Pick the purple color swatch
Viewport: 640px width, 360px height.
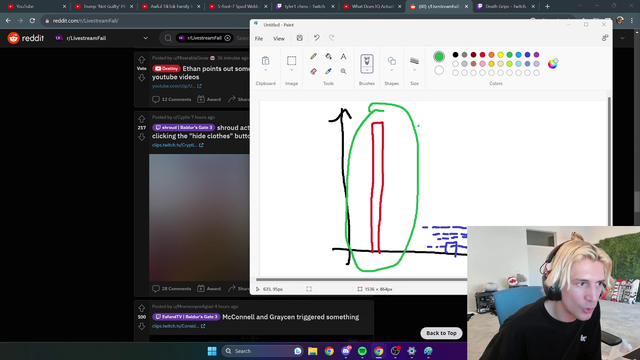pos(536,55)
